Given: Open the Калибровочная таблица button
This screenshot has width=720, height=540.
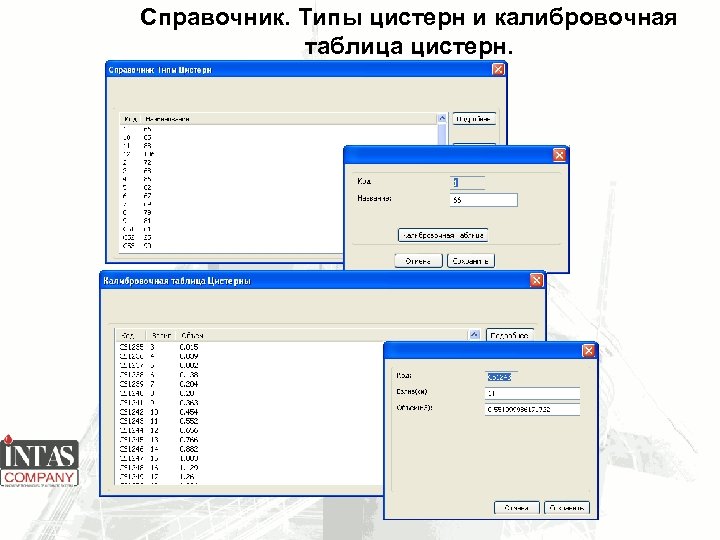Looking at the screenshot, I should pyautogui.click(x=443, y=235).
